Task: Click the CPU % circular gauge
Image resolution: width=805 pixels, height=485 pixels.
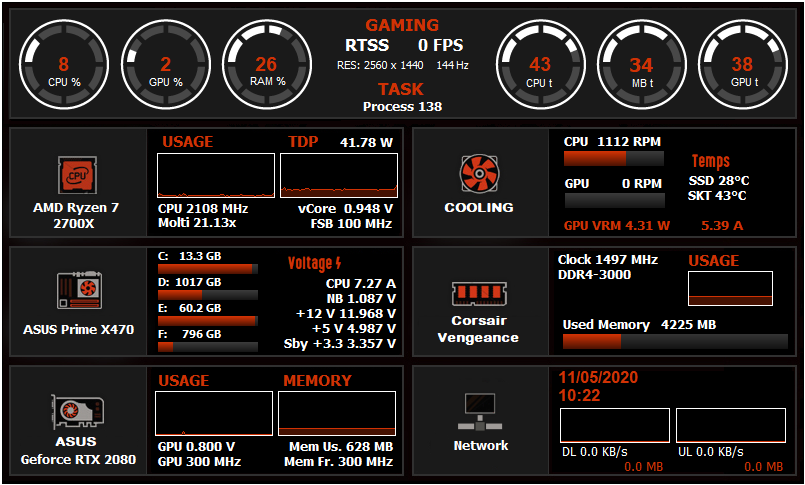Action: click(x=64, y=65)
